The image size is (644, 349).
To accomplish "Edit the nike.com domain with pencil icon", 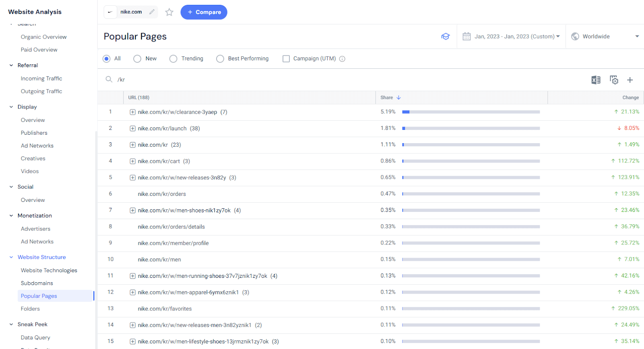I will pos(152,12).
